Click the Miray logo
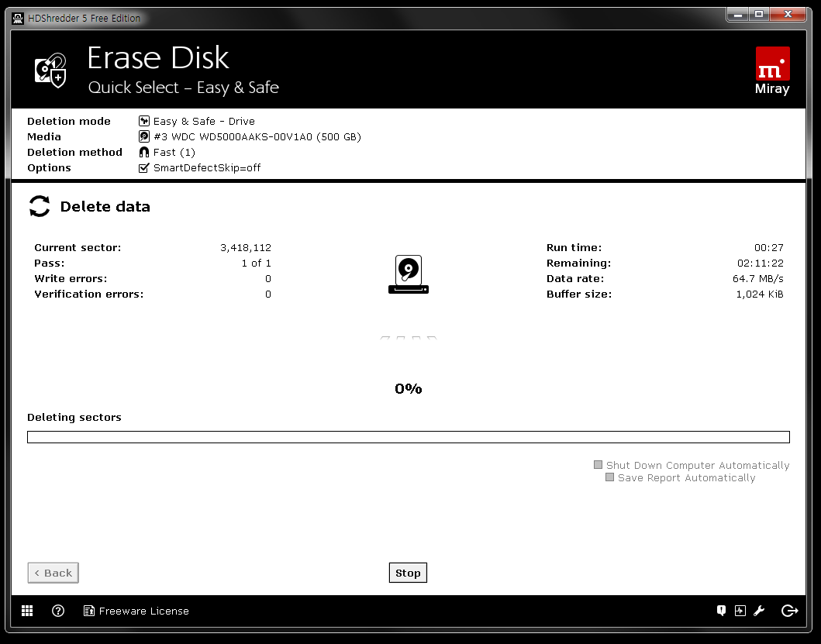The width and height of the screenshot is (821, 644). point(772,71)
